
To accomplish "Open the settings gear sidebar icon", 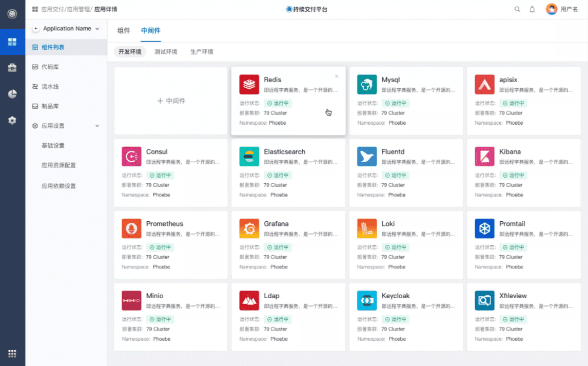I will (12, 120).
